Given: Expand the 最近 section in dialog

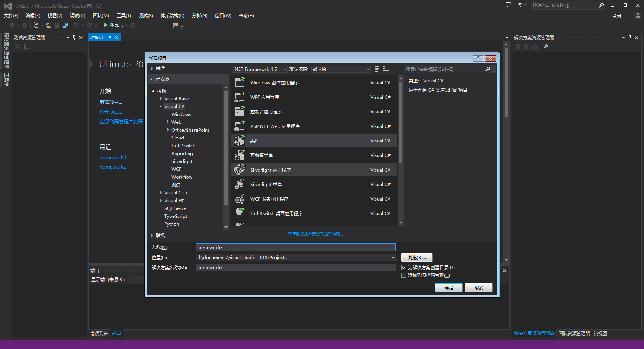Looking at the screenshot, I should [x=152, y=68].
